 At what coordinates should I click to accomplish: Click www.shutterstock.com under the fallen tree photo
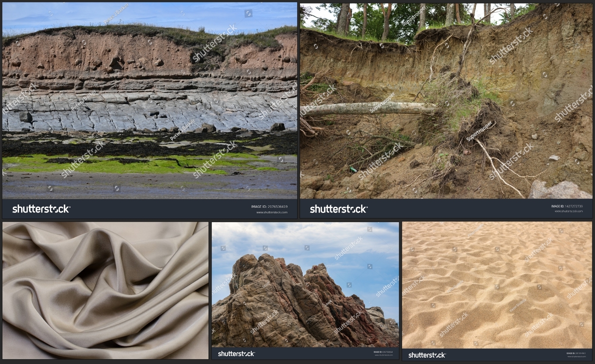click(x=569, y=211)
